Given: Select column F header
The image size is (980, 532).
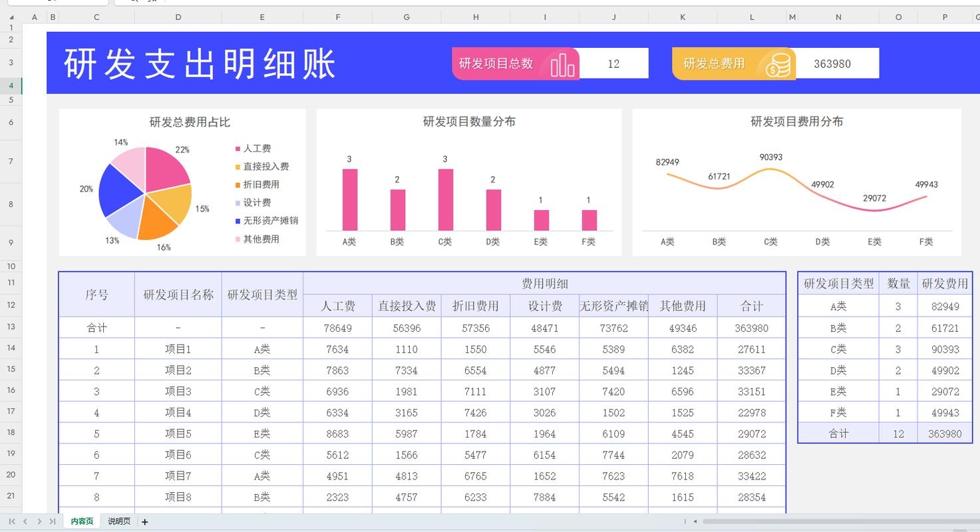Looking at the screenshot, I should pyautogui.click(x=338, y=17).
